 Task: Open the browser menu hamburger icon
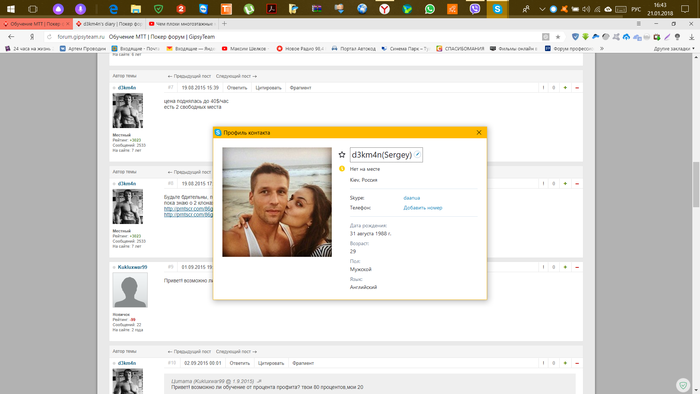pos(639,24)
